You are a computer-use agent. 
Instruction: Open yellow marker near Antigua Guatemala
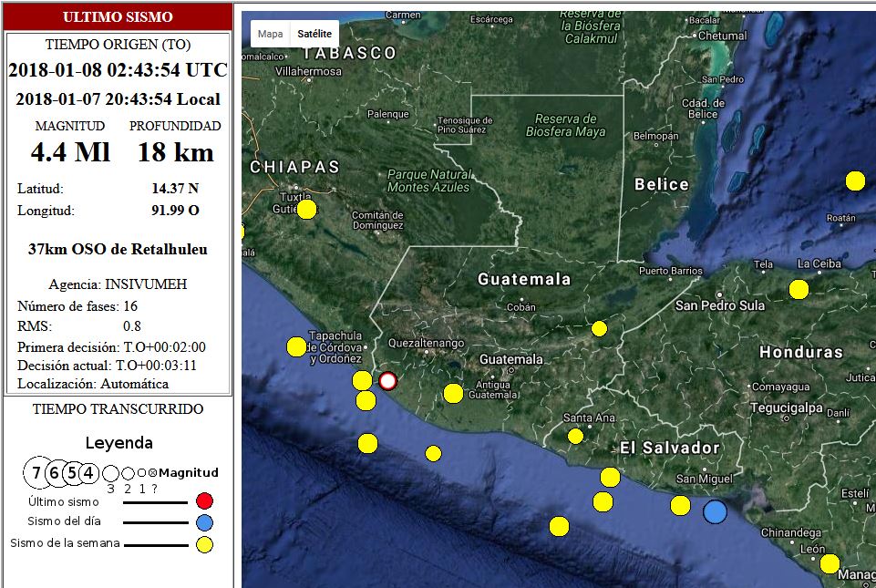coord(453,393)
